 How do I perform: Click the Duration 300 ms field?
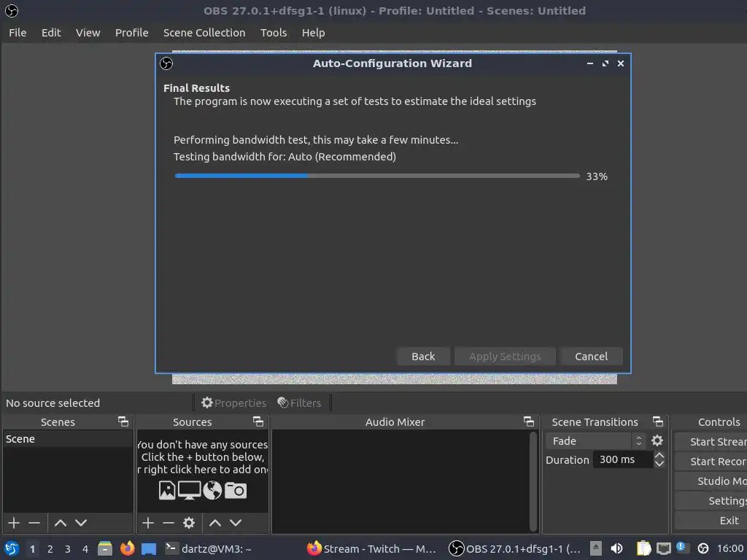[x=623, y=459]
